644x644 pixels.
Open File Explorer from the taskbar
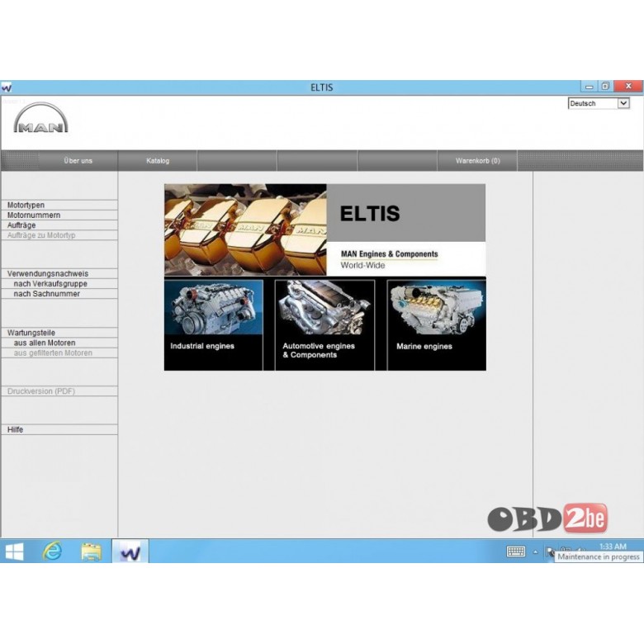click(x=91, y=552)
